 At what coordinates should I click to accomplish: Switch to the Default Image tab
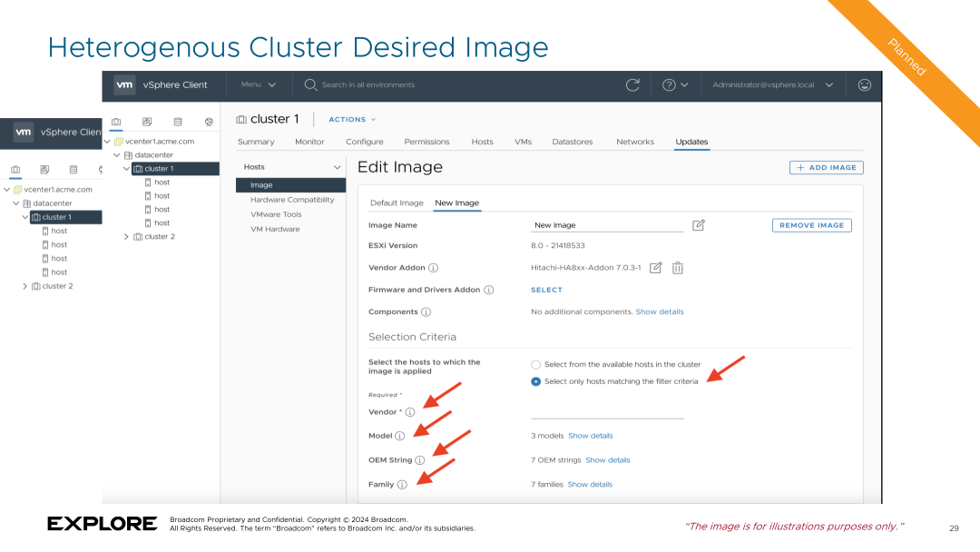coord(397,203)
